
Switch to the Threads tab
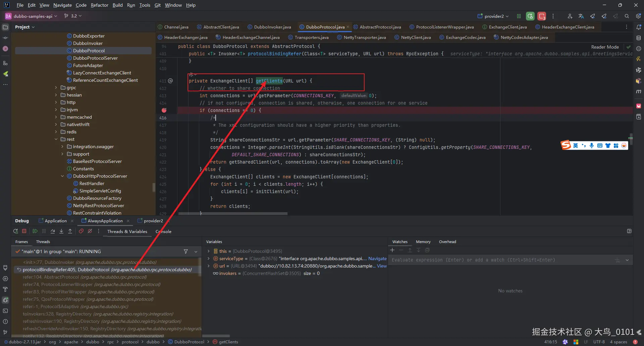coord(43,242)
